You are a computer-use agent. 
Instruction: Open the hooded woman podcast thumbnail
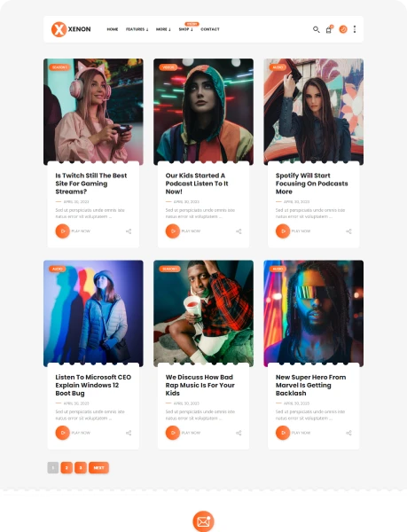coord(203,112)
